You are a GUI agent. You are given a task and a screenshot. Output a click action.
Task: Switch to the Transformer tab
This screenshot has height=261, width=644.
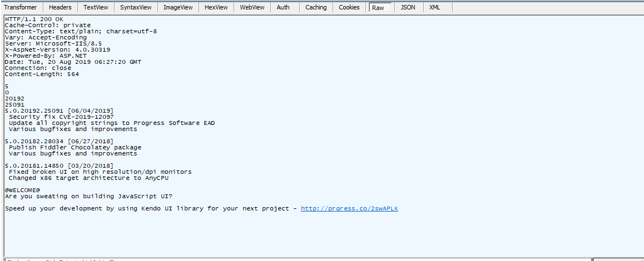21,7
